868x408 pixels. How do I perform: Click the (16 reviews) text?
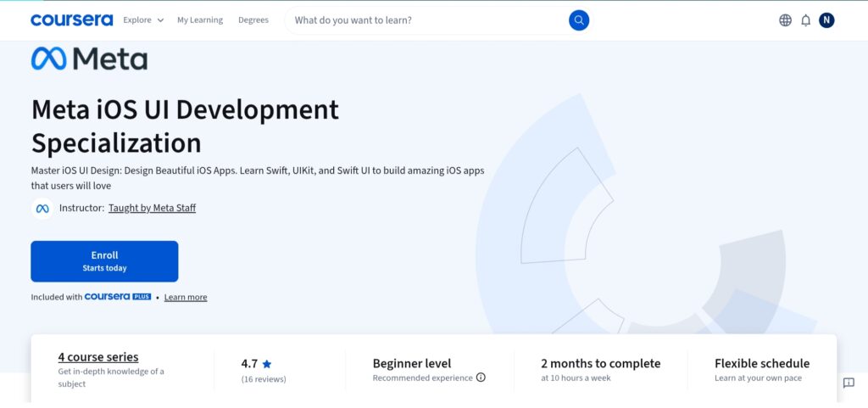264,379
